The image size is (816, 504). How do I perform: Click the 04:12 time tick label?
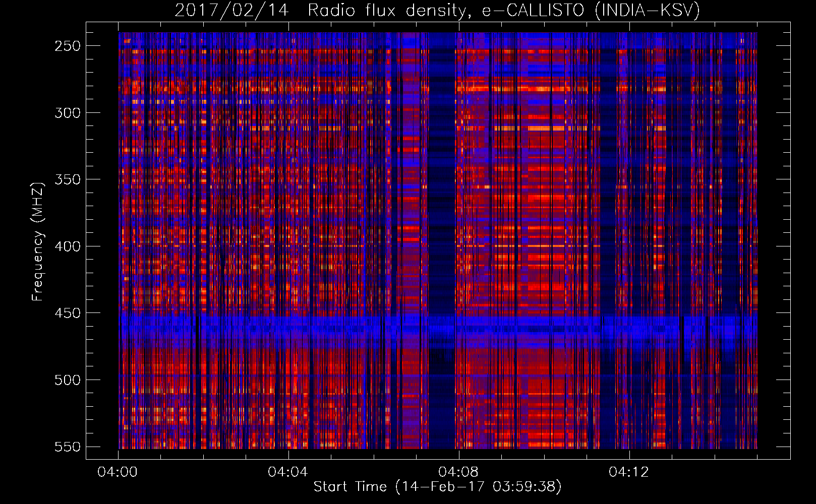tap(629, 472)
